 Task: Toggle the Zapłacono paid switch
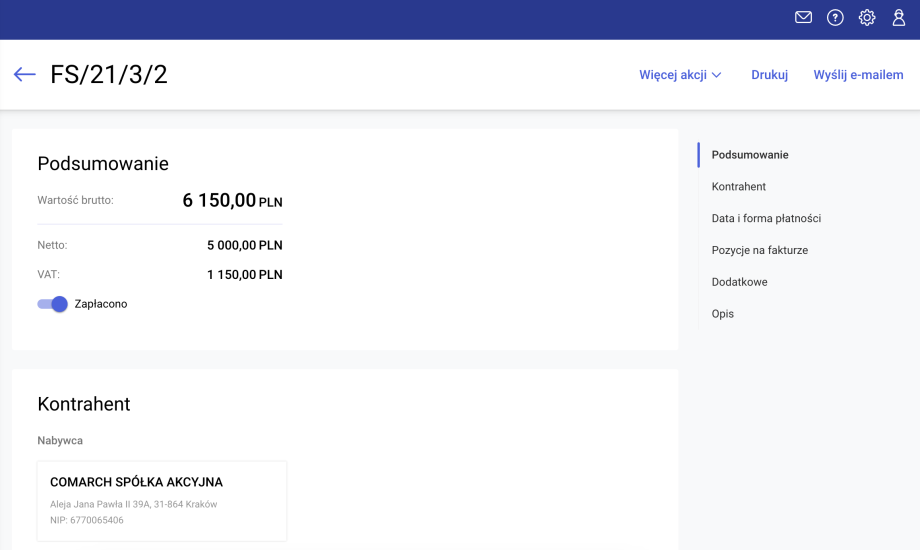52,304
